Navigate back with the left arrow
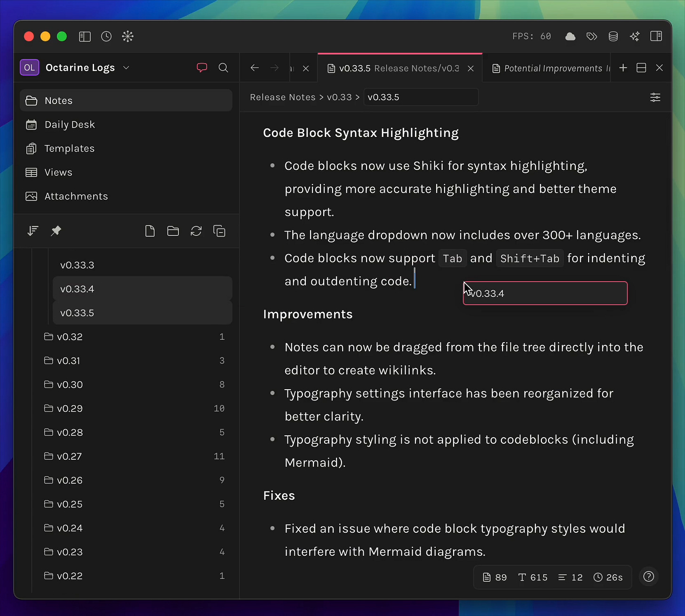 pos(255,68)
